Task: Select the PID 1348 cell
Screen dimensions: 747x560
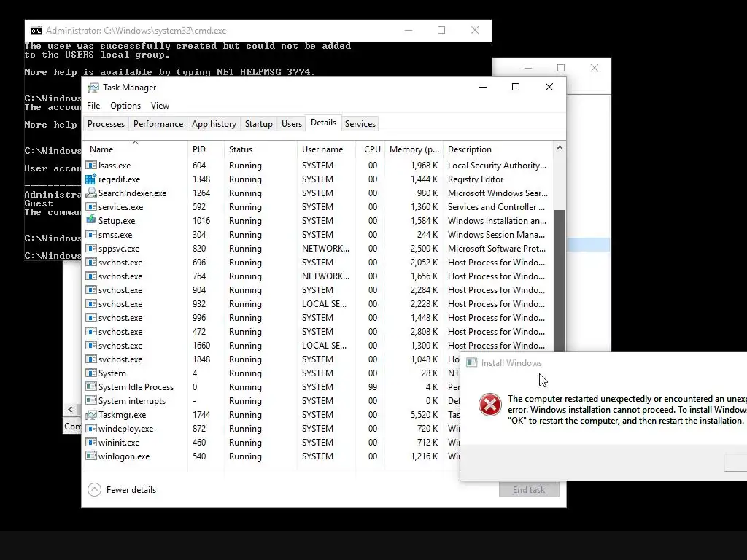Action: pyautogui.click(x=201, y=179)
